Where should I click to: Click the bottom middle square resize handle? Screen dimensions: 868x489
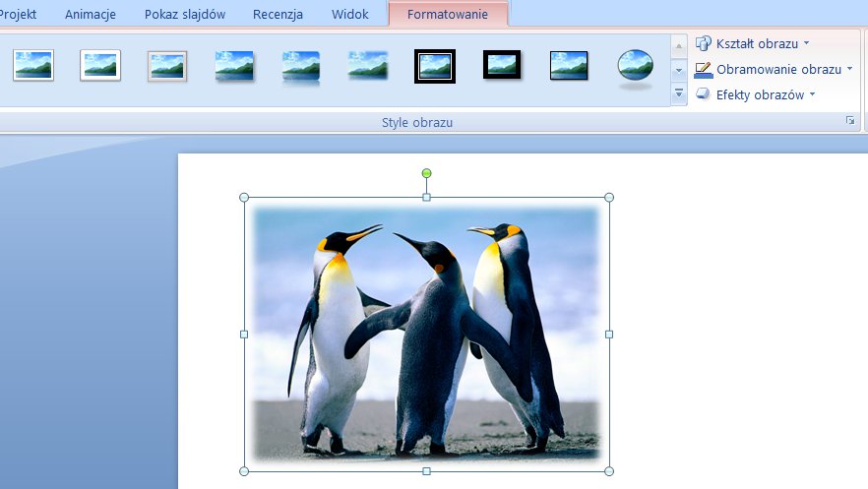tap(426, 471)
